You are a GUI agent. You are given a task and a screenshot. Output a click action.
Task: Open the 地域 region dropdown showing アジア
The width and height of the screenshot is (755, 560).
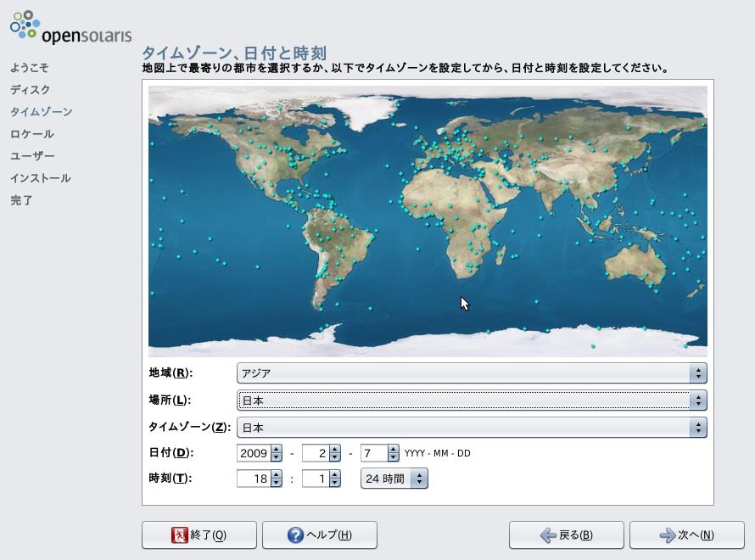[x=472, y=373]
